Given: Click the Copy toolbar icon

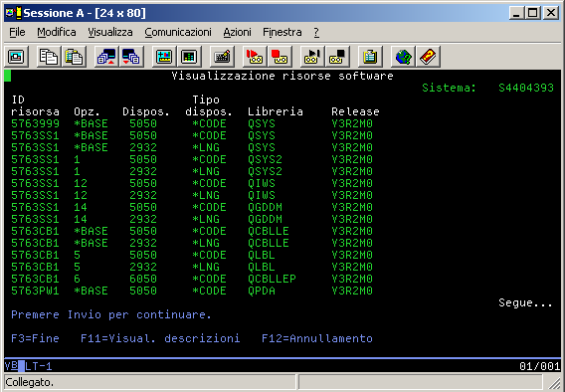Looking at the screenshot, I should (49, 57).
